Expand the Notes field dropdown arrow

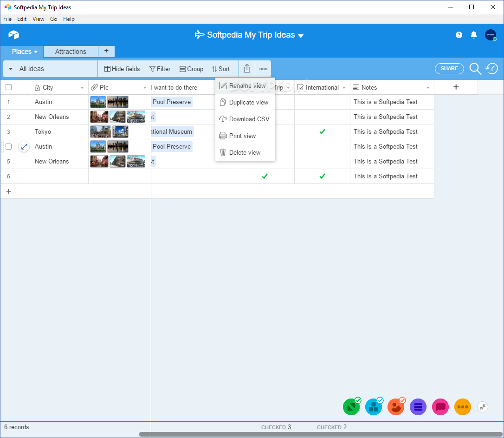428,87
